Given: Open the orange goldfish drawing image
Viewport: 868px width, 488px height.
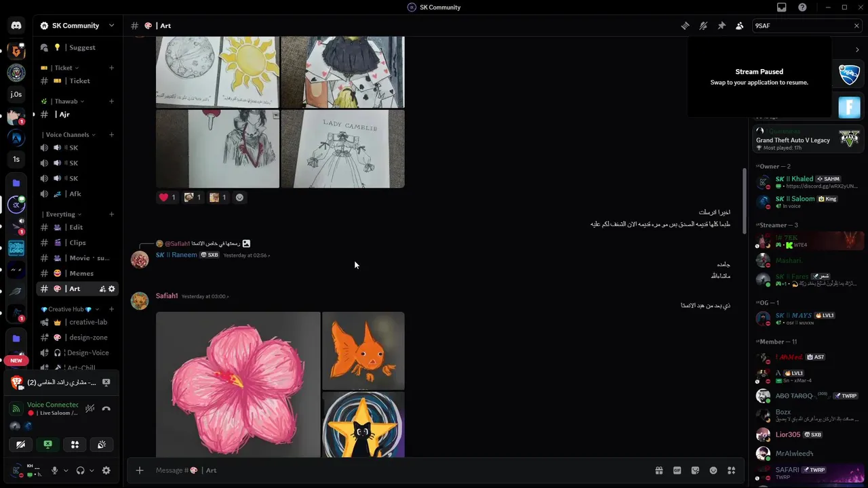Looking at the screenshot, I should pyautogui.click(x=363, y=350).
